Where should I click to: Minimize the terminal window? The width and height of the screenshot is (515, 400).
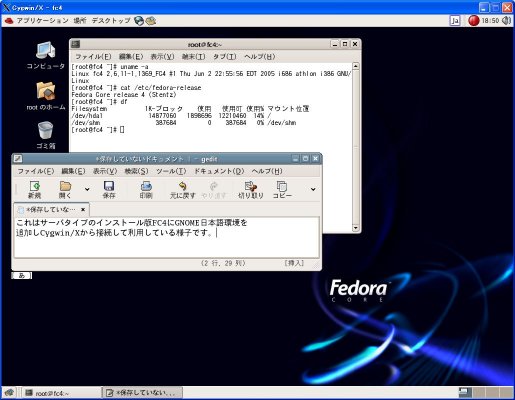(335, 44)
